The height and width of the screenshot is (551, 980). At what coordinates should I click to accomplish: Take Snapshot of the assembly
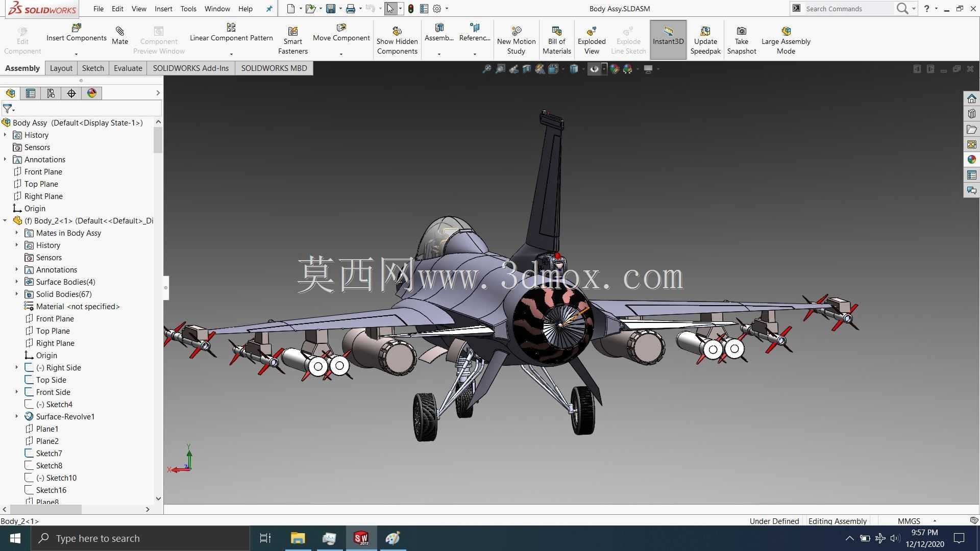tap(742, 40)
